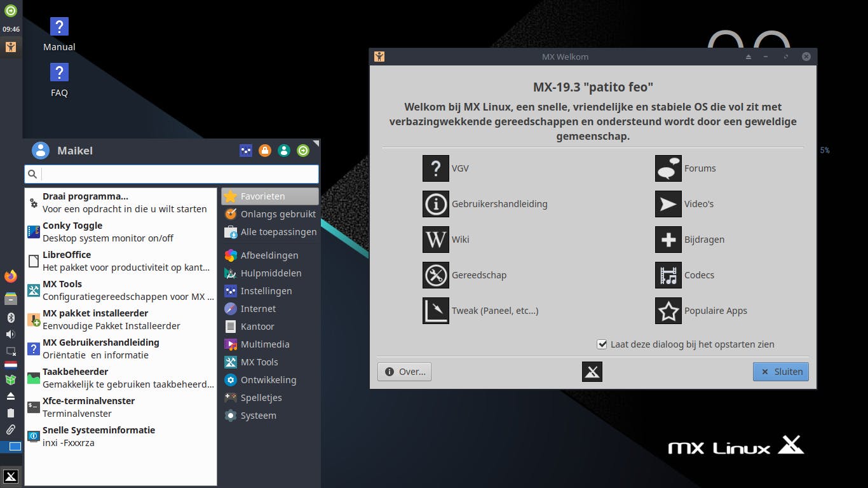The image size is (868, 488).
Task: Select the Favorieten category
Action: (270, 196)
